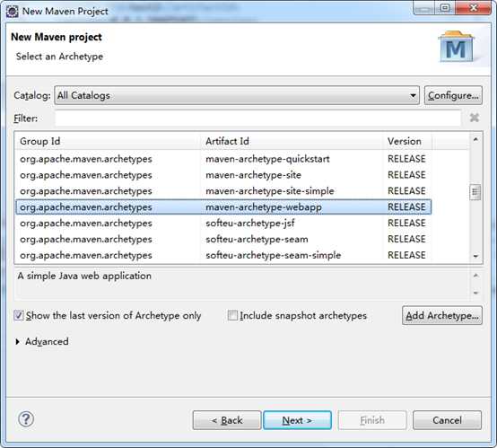Click the description box scroll up arrow
Screen dimensions: 497x448
pos(475,276)
